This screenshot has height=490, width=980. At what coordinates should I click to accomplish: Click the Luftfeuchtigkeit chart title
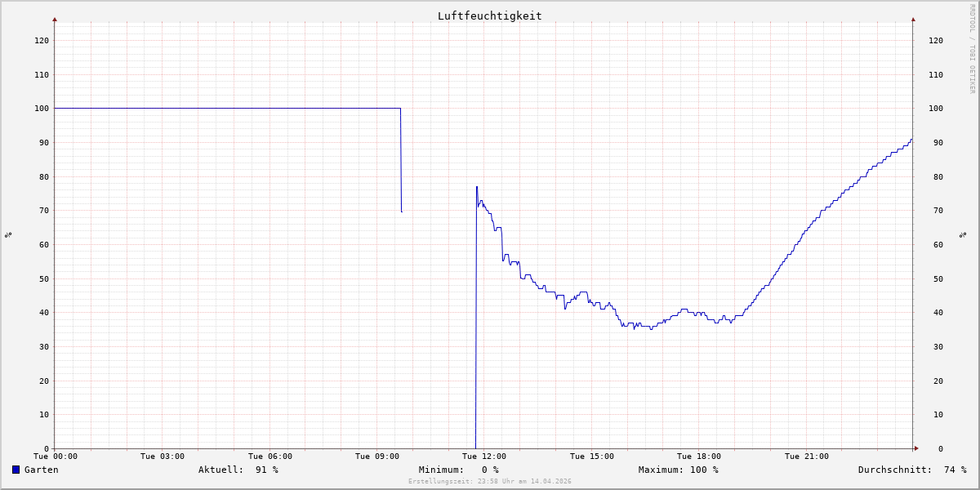click(489, 16)
